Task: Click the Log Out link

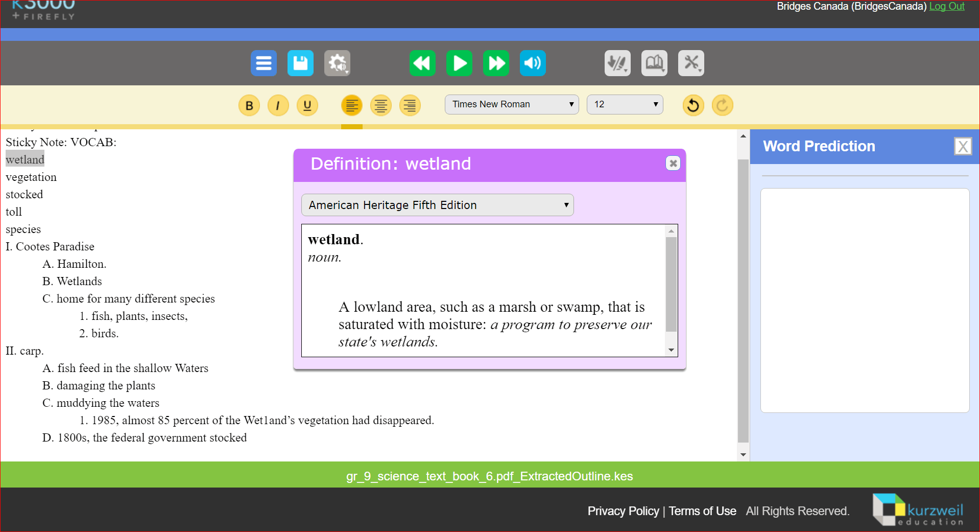Action: pyautogui.click(x=946, y=7)
